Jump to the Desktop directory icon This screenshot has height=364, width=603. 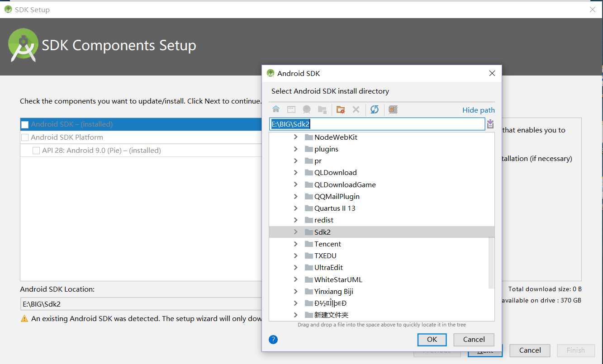click(x=291, y=109)
